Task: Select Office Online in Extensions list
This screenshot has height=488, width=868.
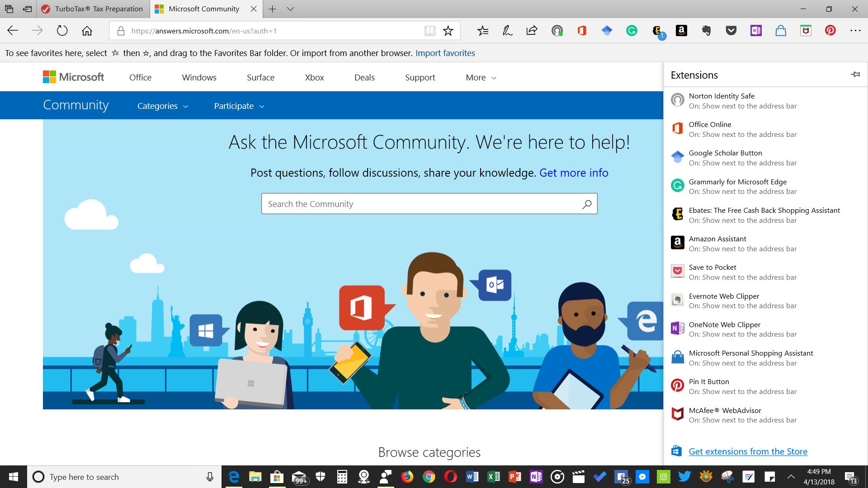Action: pos(765,129)
